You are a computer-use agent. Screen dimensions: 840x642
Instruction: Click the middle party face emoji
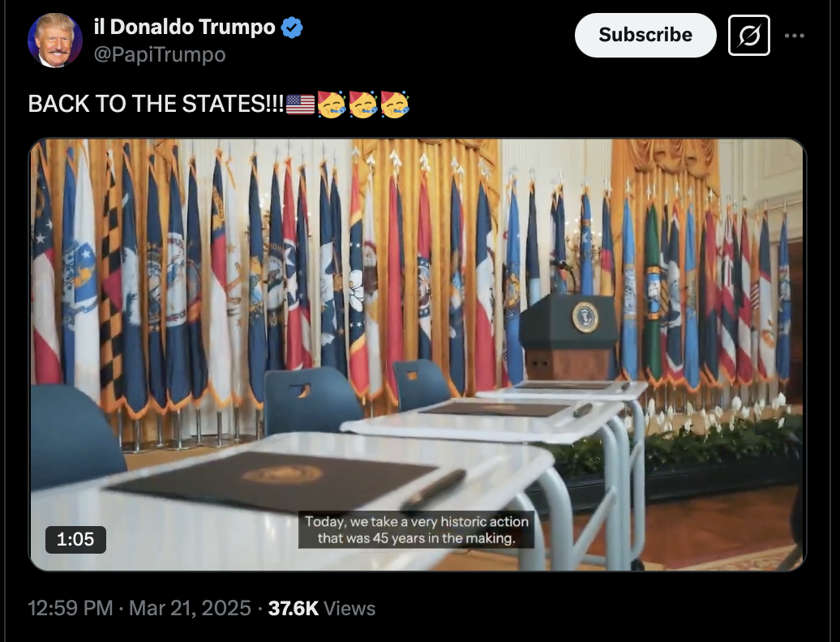363,105
